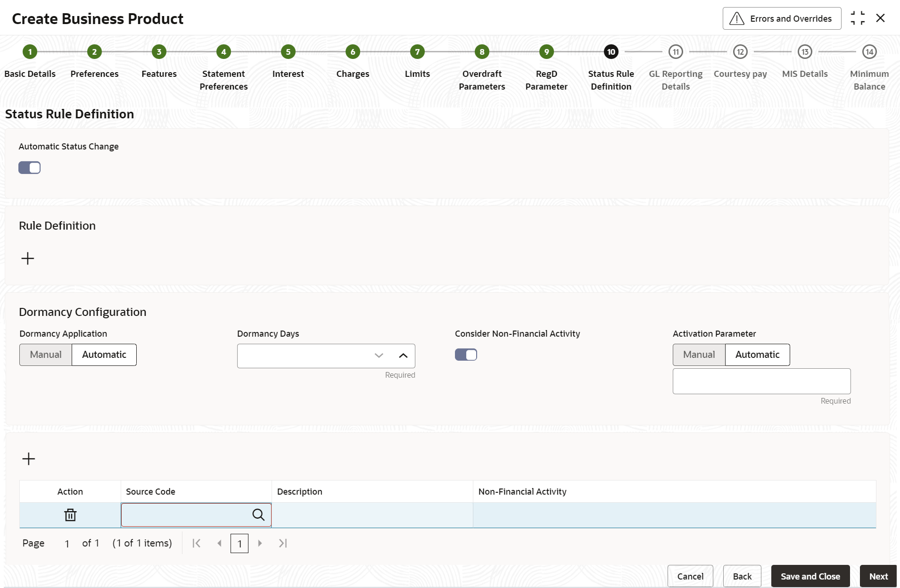Close the Create Business Product dialog
Image resolution: width=900 pixels, height=588 pixels.
[880, 18]
